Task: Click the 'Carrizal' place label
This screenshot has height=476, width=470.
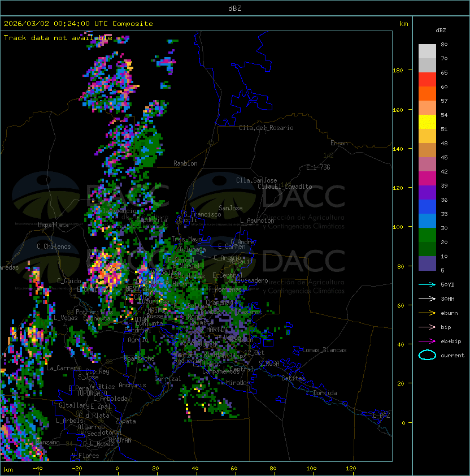Action: [x=168, y=379]
